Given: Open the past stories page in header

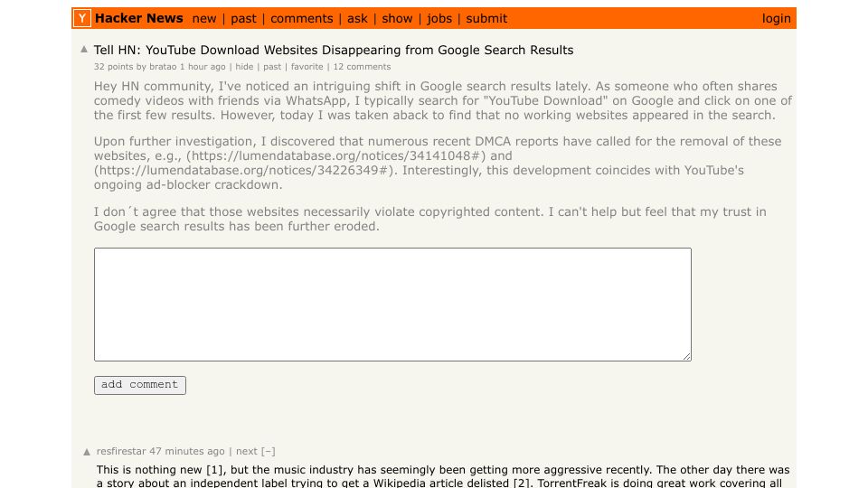Looking at the screenshot, I should coord(243,18).
